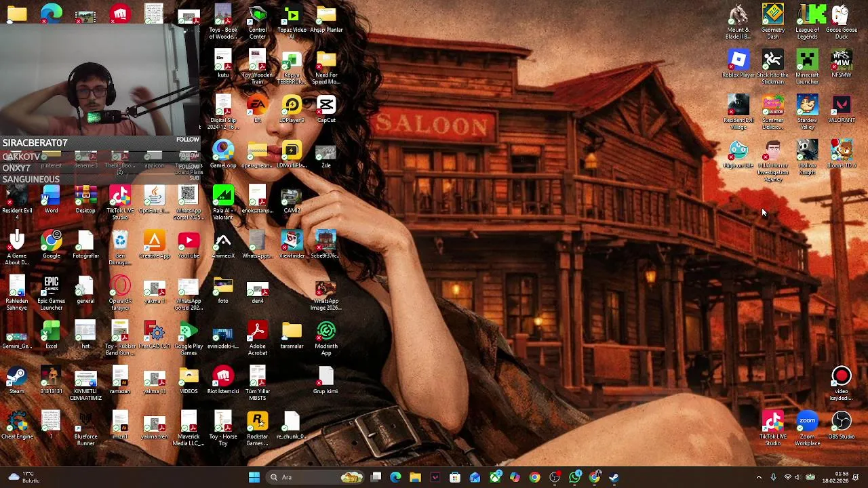This screenshot has width=868, height=488.
Task: Select the AnimeciX desktop icon
Action: click(223, 244)
